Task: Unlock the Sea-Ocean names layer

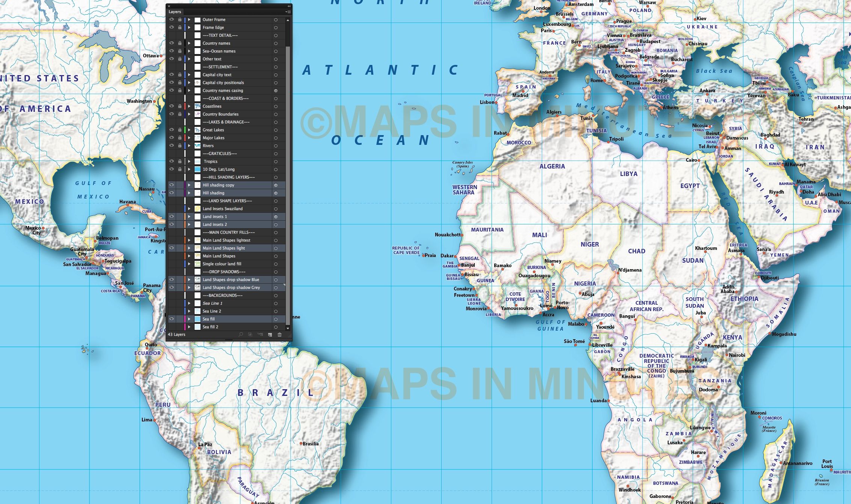Action: click(180, 51)
